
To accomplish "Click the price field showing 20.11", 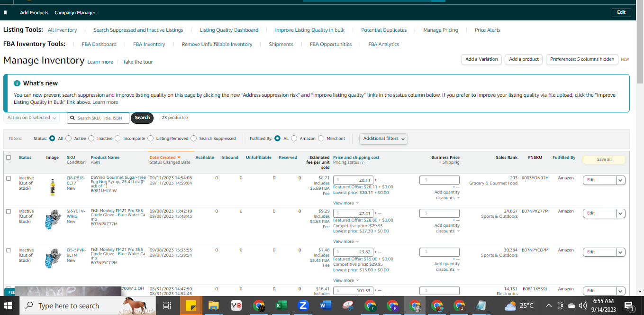I will [354, 180].
